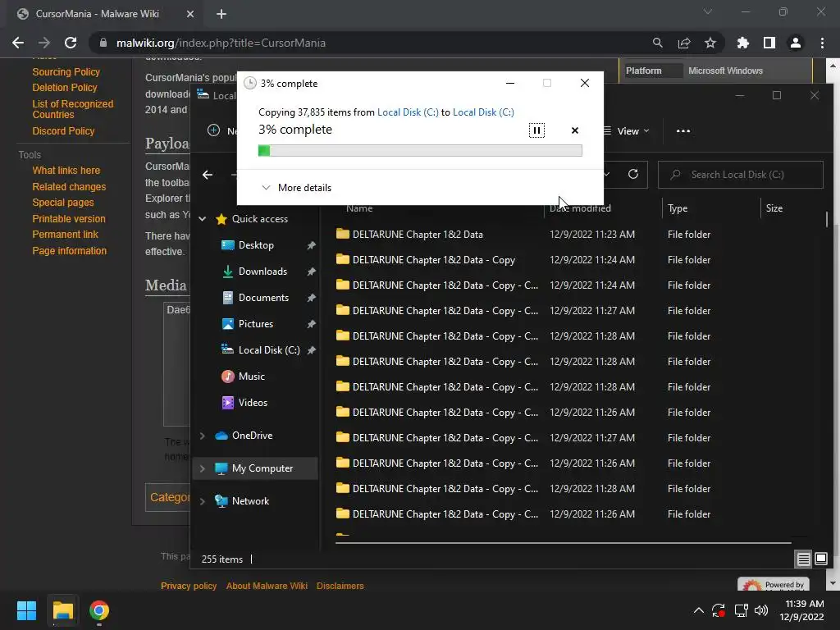The height and width of the screenshot is (630, 840).
Task: Open Permanent link
Action: click(x=65, y=234)
